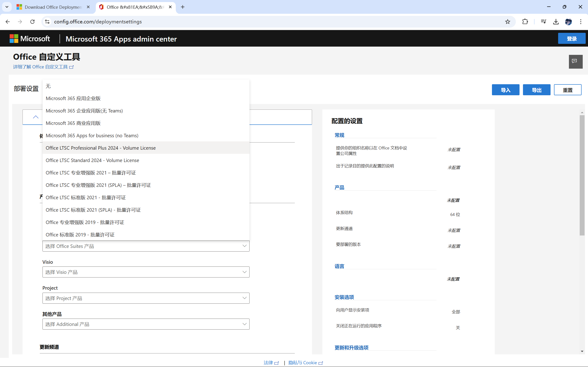
Task: Select option 无
Action: 146,86
